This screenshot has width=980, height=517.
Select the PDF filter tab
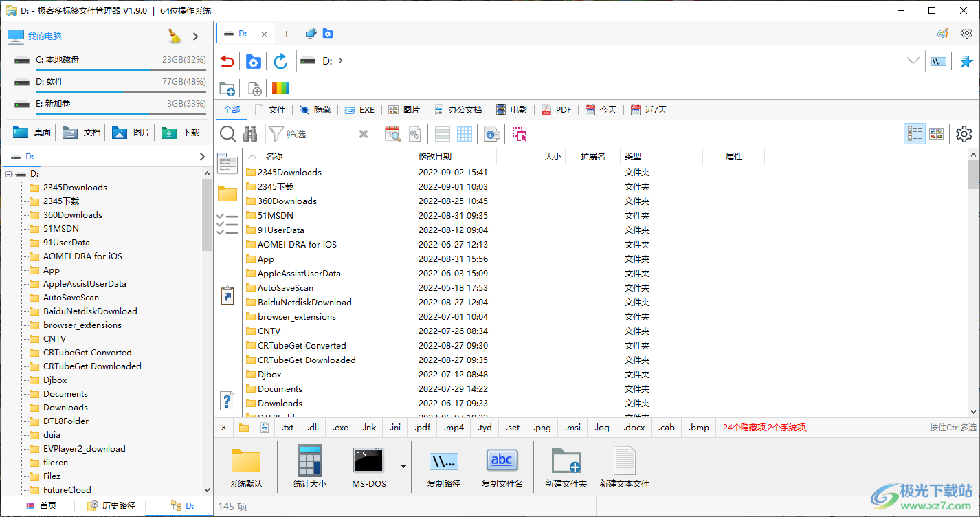(x=557, y=110)
